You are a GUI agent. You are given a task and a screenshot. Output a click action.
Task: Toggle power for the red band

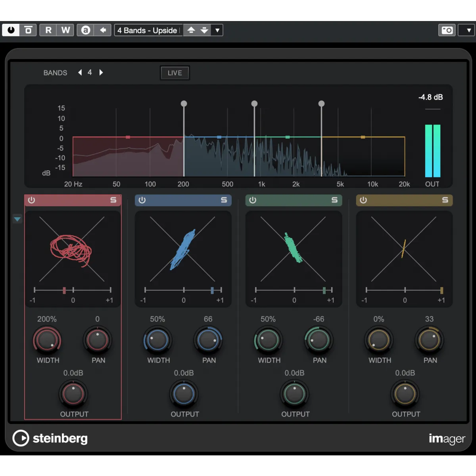pos(32,200)
